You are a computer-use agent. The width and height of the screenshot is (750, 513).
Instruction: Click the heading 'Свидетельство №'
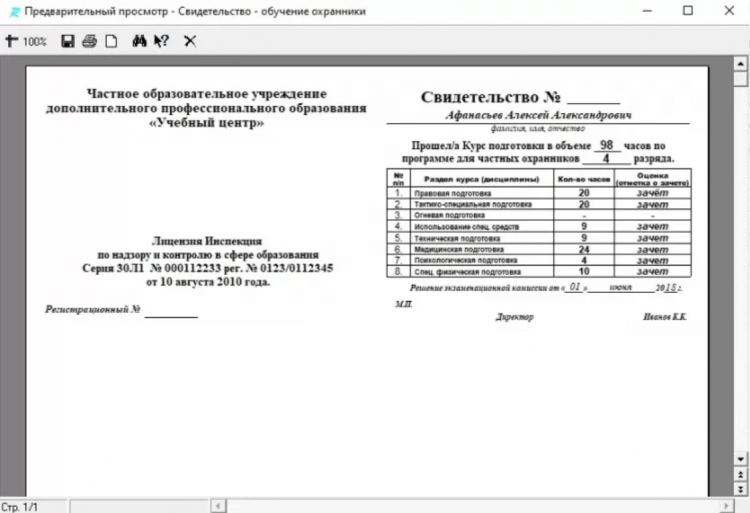pos(490,97)
